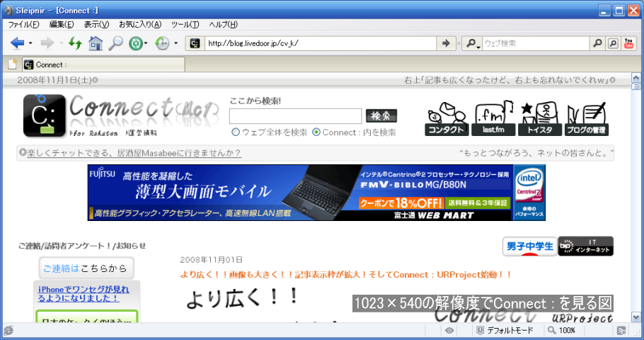
Task: Click the 2008年11月1日(土) date header
Action: click(54, 80)
